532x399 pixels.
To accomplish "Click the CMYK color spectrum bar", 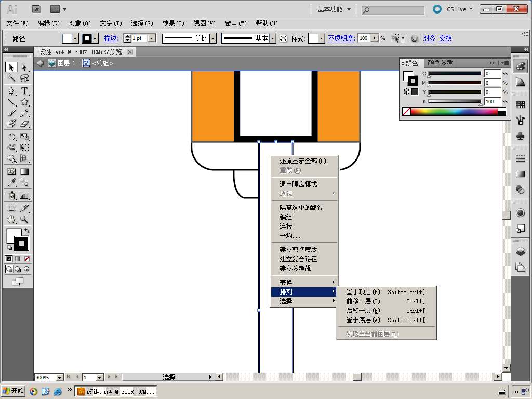I will tap(454, 111).
